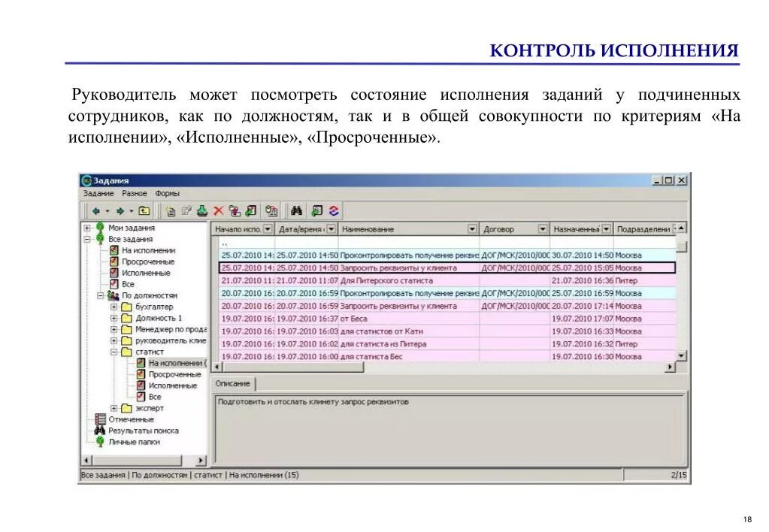Click the binoculars search toolbar icon
The image size is (769, 532).
296,211
